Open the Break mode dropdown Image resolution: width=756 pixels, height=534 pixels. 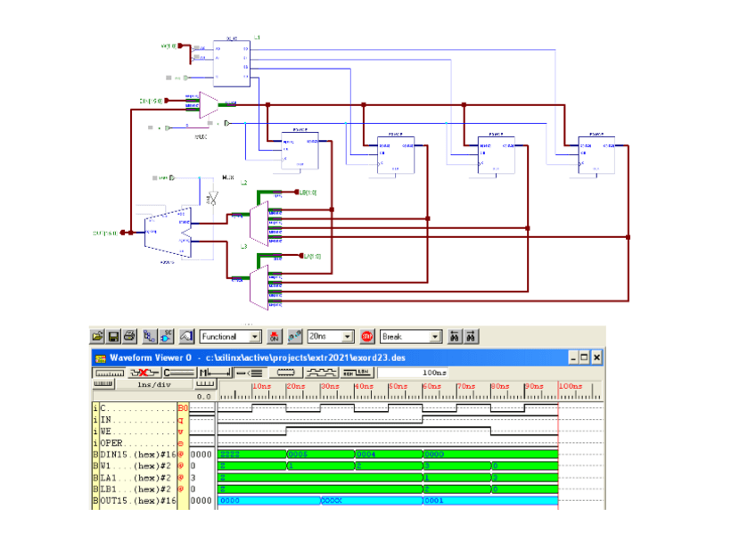pos(435,337)
